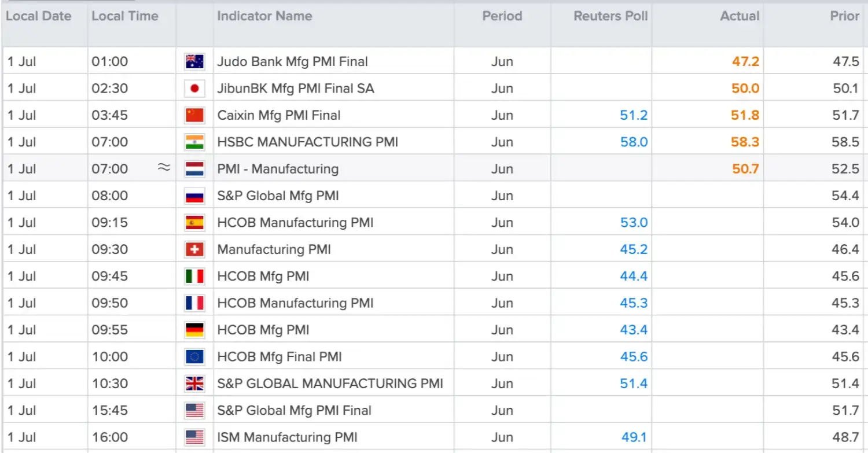Click the US flag beside S&P Global Mfg PMI Final
The height and width of the screenshot is (453, 868).
pyautogui.click(x=194, y=411)
